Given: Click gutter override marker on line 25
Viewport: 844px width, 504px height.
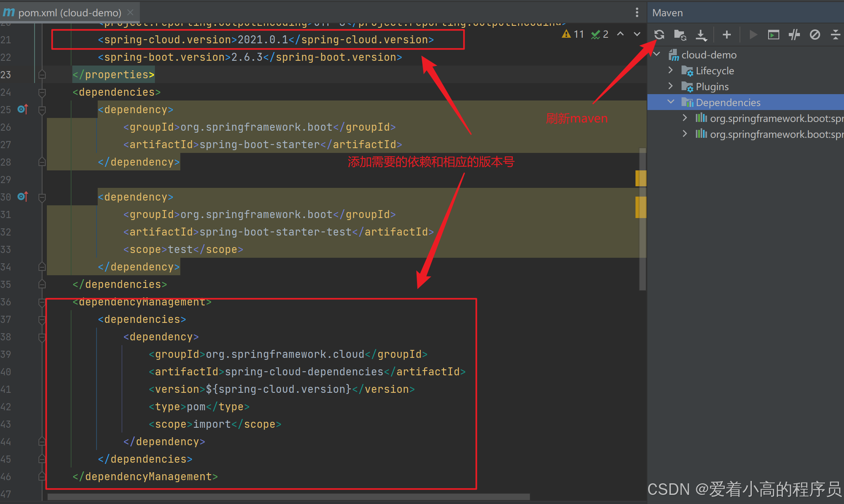Looking at the screenshot, I should click(x=23, y=109).
